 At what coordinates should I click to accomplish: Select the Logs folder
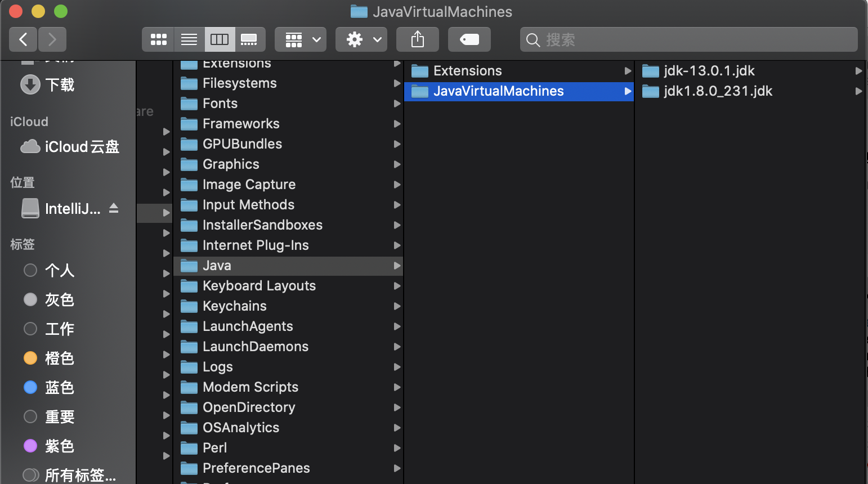288,367
